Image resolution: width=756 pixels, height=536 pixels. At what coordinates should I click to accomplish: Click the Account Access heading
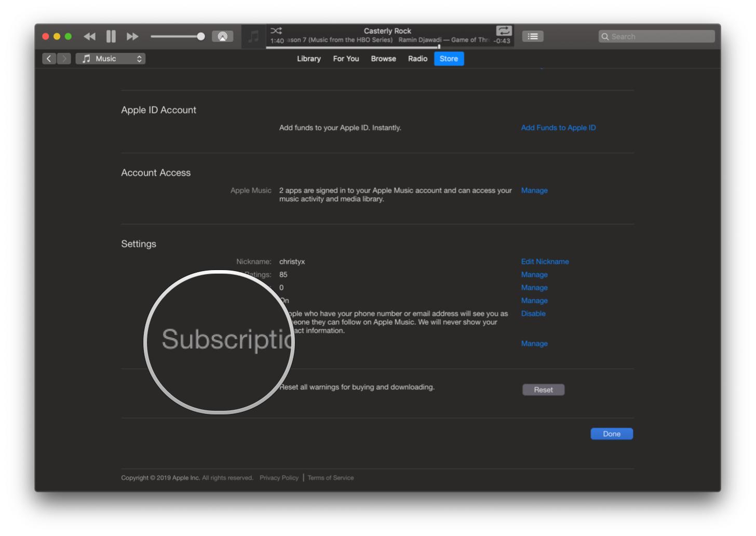(x=156, y=173)
